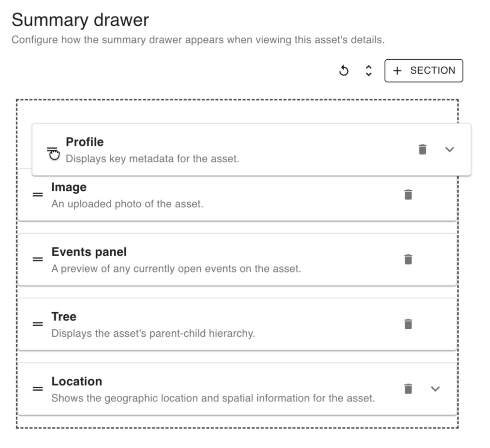490x448 pixels.
Task: Delete the Events panel section
Action: [408, 259]
